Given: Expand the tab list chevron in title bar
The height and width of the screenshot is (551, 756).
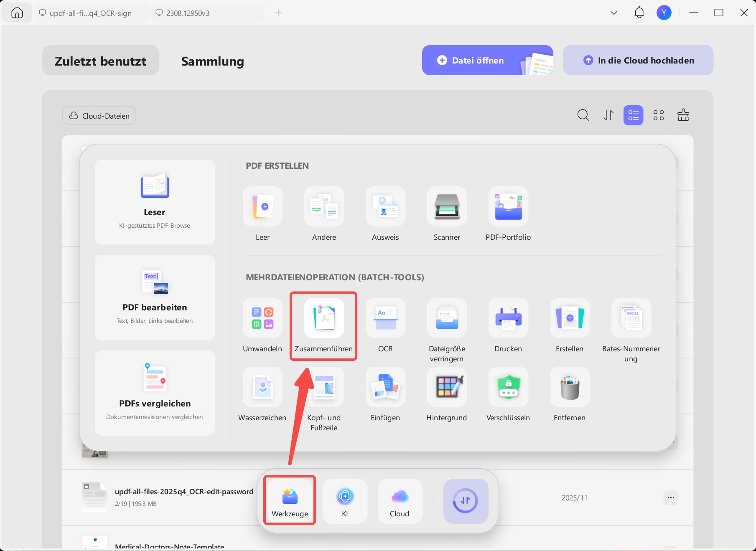Looking at the screenshot, I should click(x=614, y=13).
